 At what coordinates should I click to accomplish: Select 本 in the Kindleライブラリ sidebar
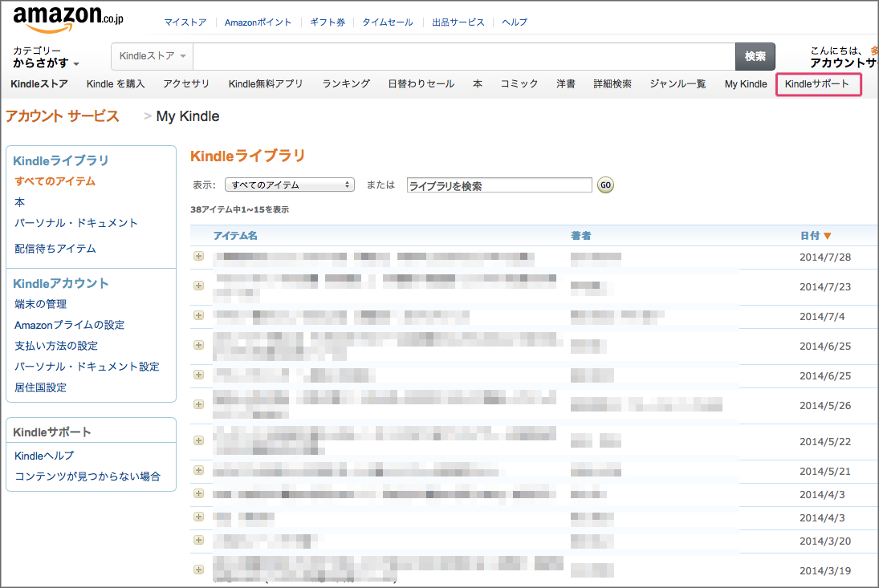coord(19,202)
